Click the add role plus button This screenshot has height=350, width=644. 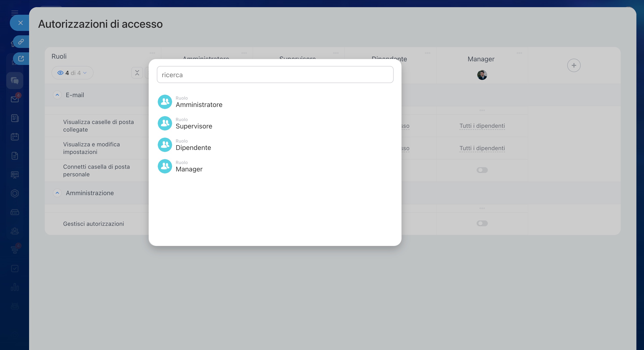coord(574,66)
